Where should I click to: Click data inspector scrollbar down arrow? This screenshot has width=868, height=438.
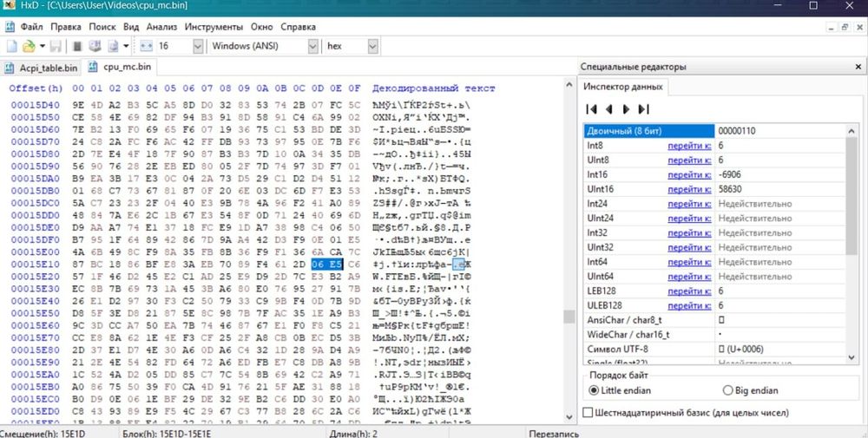pyautogui.click(x=852, y=357)
